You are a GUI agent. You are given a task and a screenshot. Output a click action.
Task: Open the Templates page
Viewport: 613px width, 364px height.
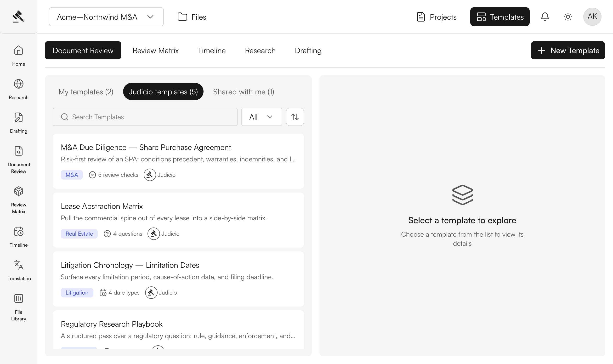pyautogui.click(x=500, y=17)
